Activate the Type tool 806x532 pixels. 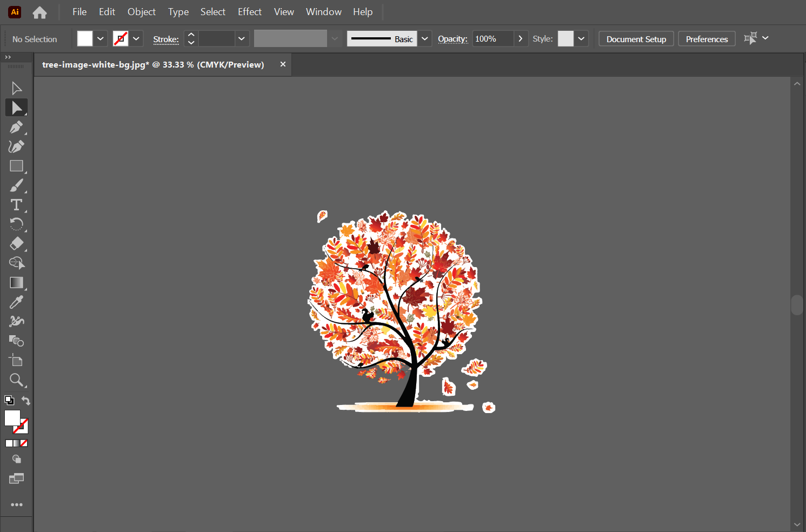16,205
